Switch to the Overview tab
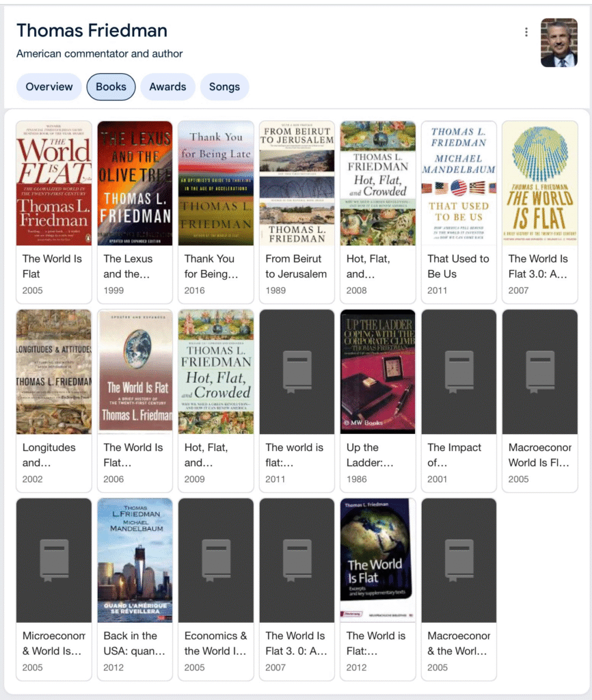 49,87
